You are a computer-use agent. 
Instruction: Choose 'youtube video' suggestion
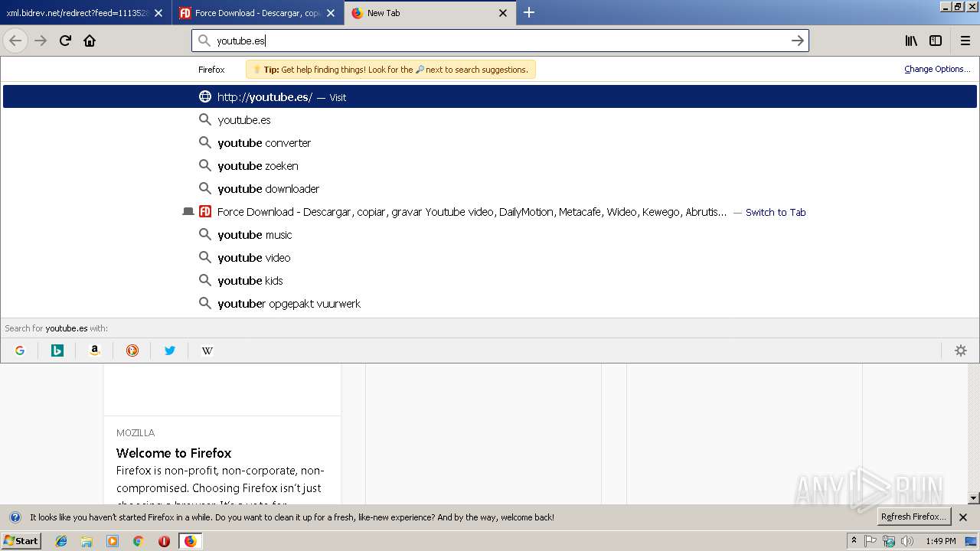pyautogui.click(x=490, y=258)
